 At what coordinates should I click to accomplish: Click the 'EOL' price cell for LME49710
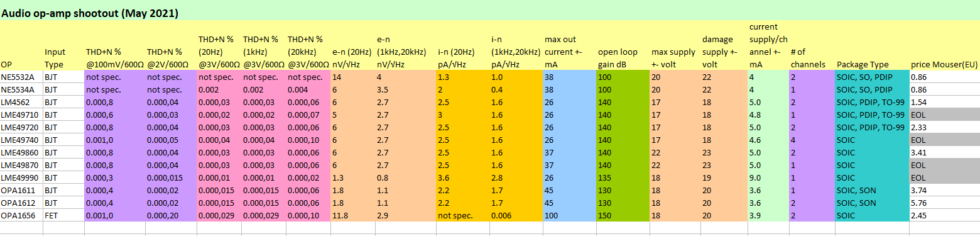tap(945, 114)
